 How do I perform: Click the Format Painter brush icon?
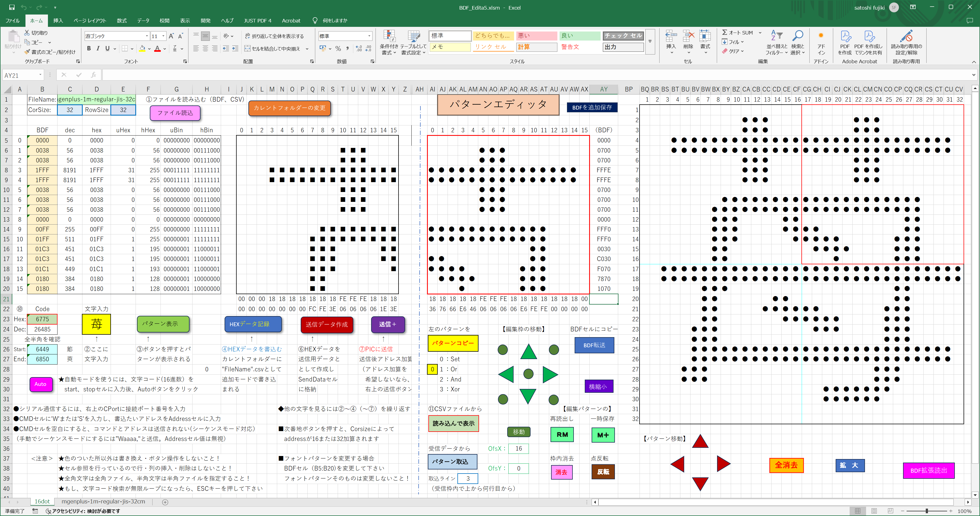click(27, 51)
